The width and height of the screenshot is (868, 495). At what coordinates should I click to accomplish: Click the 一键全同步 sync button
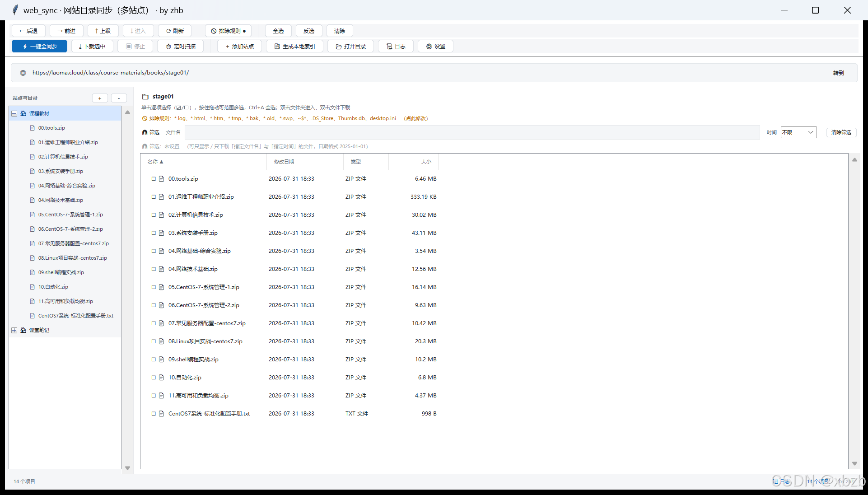coord(39,46)
